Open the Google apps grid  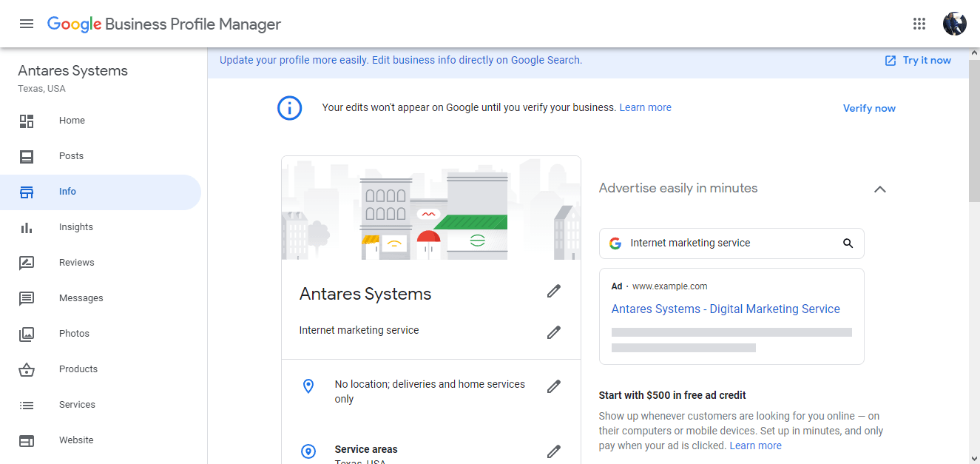tap(919, 24)
